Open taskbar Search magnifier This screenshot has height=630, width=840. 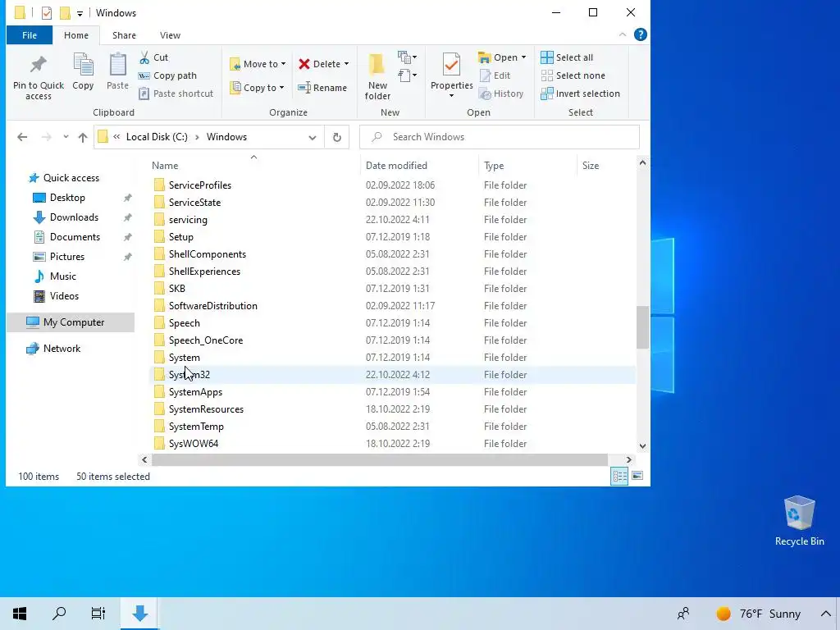click(59, 614)
